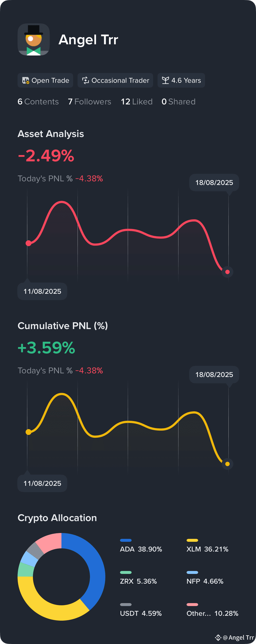
Task: Open the Angel Trr profile avatar
Action: (x=34, y=39)
